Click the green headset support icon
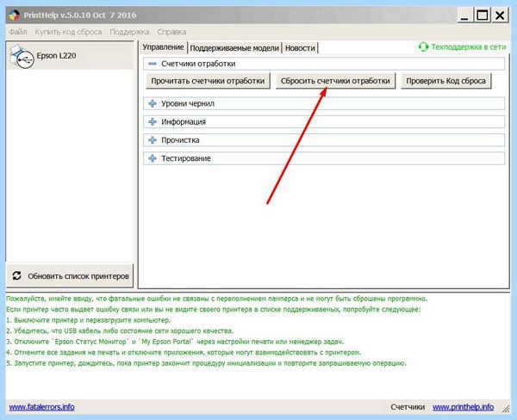 [423, 47]
